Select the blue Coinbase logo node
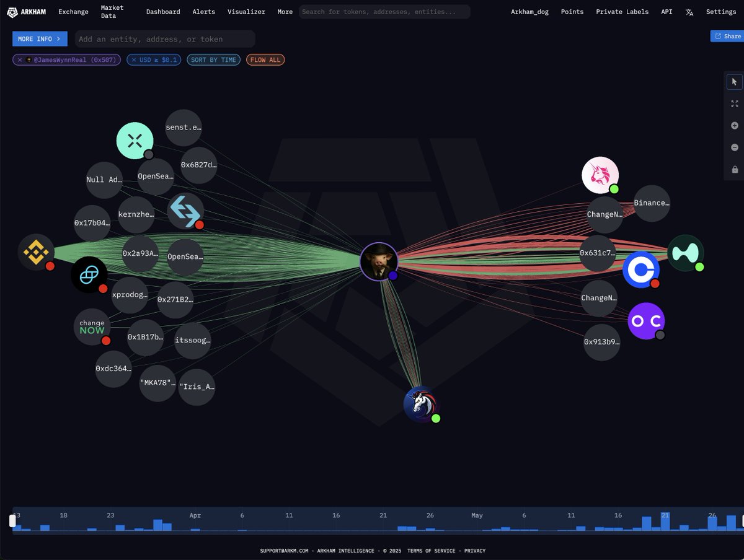The image size is (744, 560). click(x=641, y=270)
